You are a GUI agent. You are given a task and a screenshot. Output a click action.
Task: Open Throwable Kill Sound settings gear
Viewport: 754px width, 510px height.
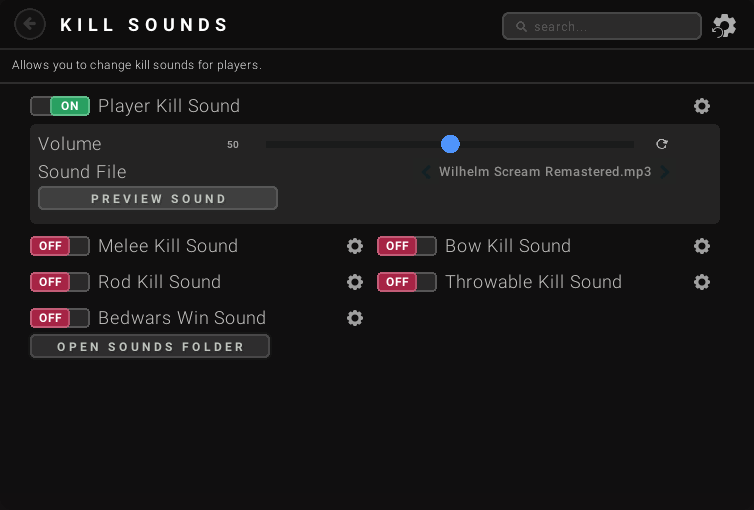pyautogui.click(x=702, y=282)
